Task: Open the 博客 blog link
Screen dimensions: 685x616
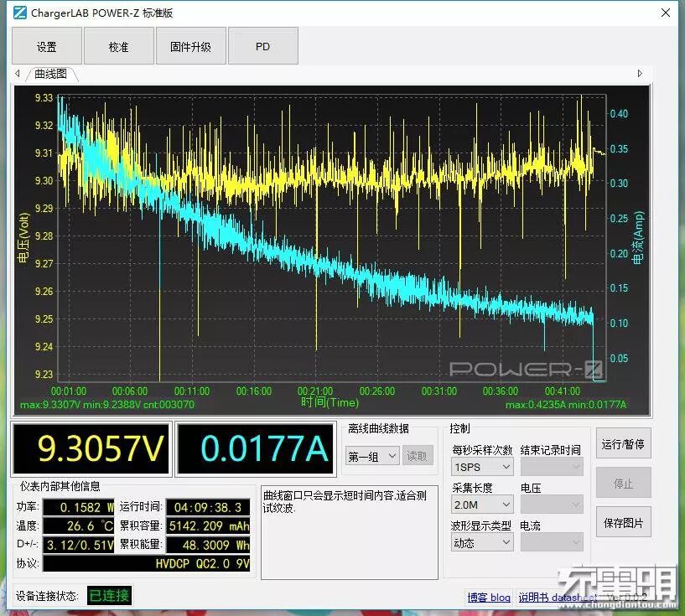Action: click(489, 598)
